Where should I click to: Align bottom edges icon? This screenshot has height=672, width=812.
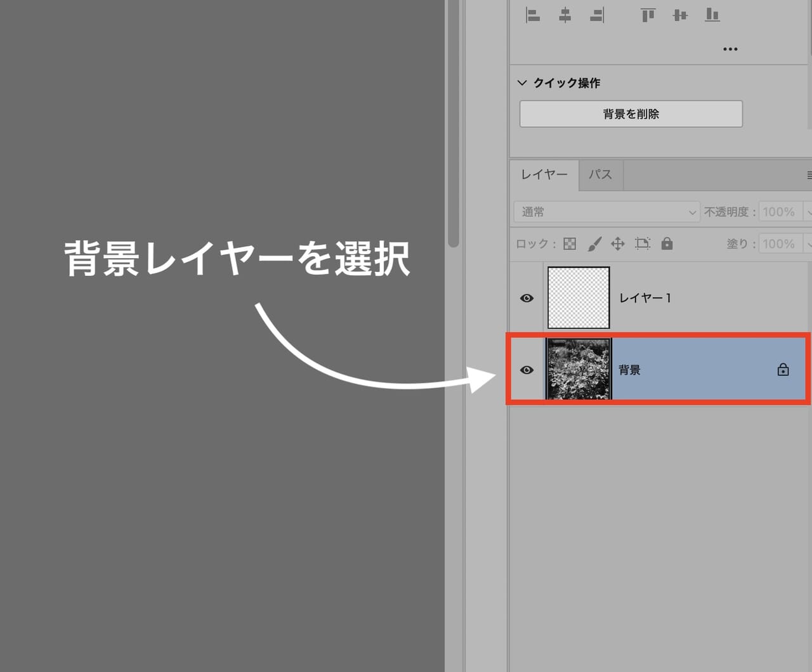[x=712, y=15]
